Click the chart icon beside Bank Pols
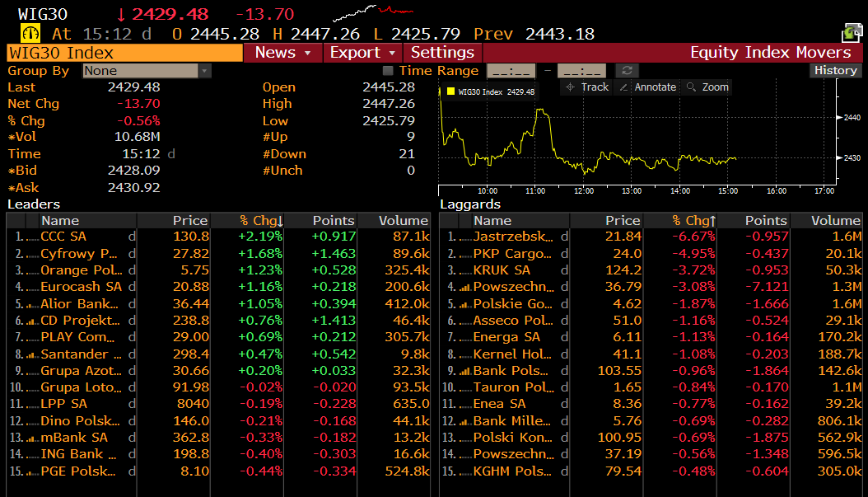The height and width of the screenshot is (497, 868). click(465, 371)
